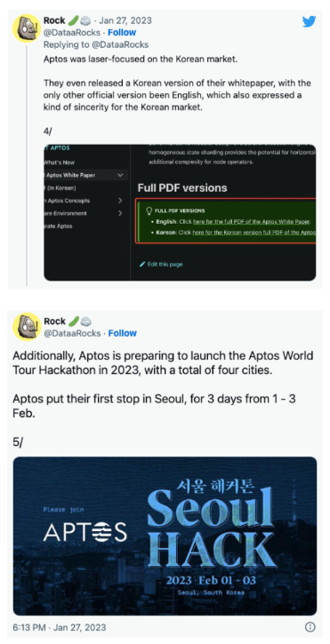330x644 pixels.
Task: Expand the Aptos Concepts sidebar arrow
Action: (x=120, y=201)
